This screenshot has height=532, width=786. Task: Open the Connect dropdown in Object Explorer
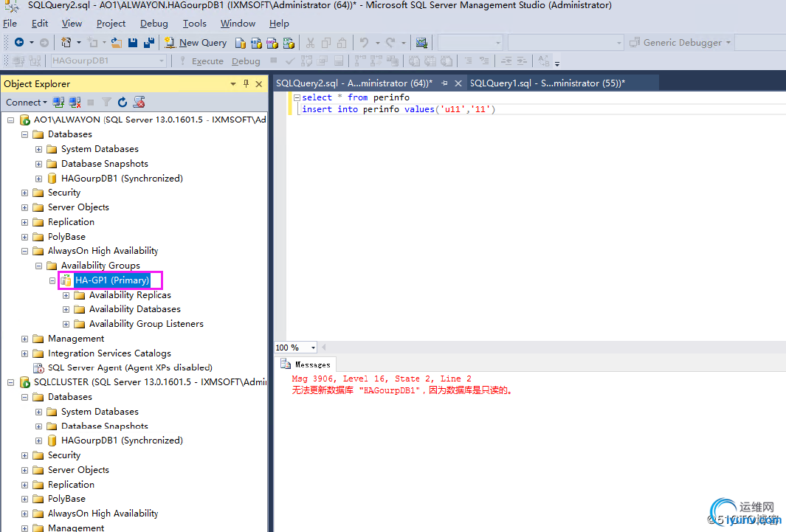[x=26, y=102]
